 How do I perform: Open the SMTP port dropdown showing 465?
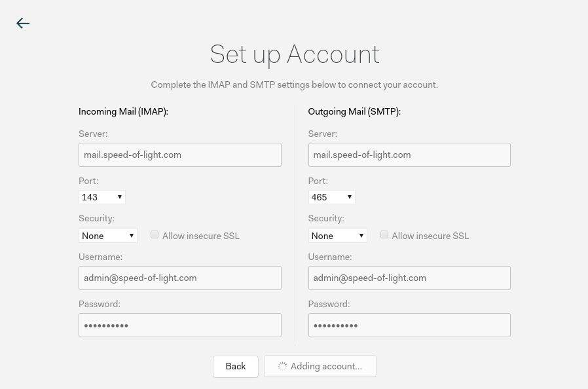click(331, 197)
